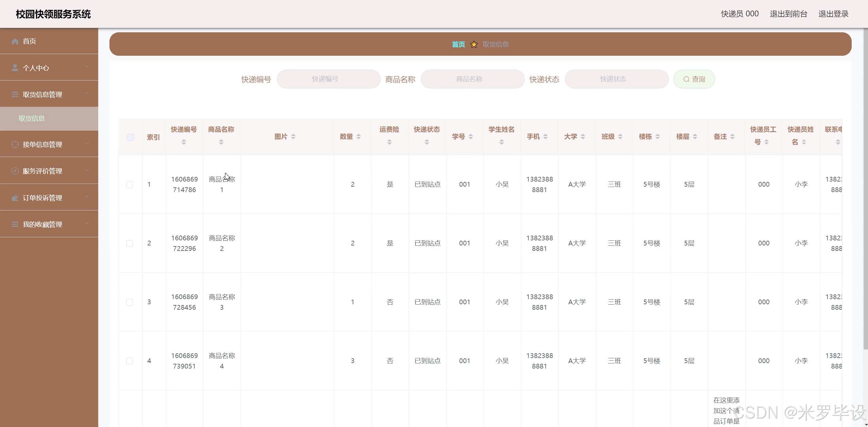This screenshot has width=868, height=427.
Task: Toggle the select-all header checkbox
Action: [x=130, y=137]
